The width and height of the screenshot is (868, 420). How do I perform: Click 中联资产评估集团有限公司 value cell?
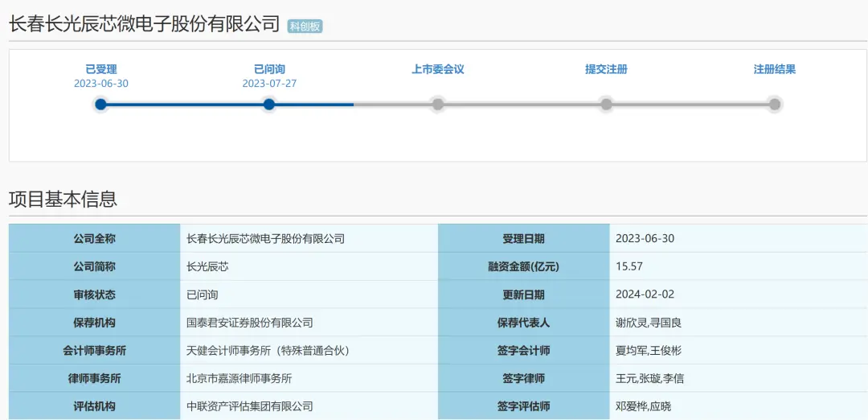coord(309,406)
